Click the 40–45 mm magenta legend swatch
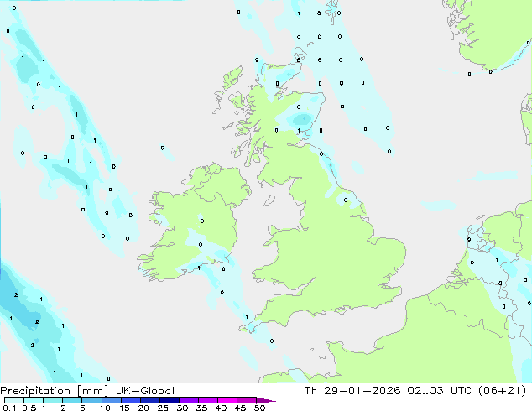This screenshot has height=411, width=532. [227, 400]
